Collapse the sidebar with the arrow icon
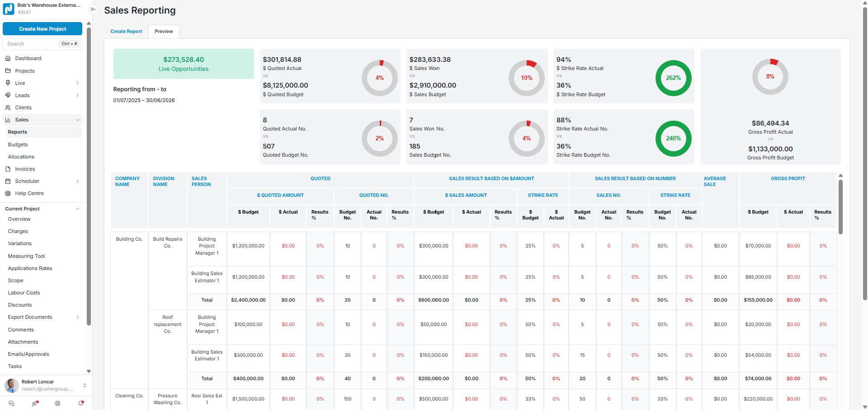Viewport: 868px width, 410px height. [x=93, y=9]
